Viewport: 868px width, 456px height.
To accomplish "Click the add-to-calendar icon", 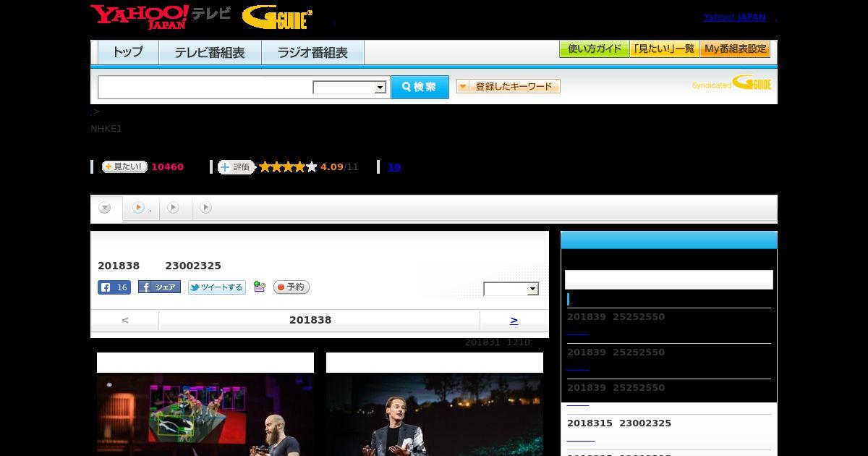I will (260, 287).
